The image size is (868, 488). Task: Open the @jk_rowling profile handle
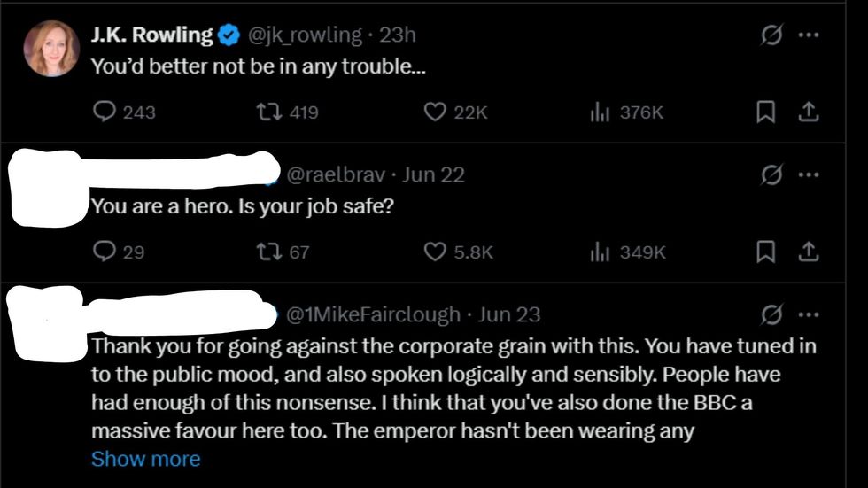coord(305,35)
